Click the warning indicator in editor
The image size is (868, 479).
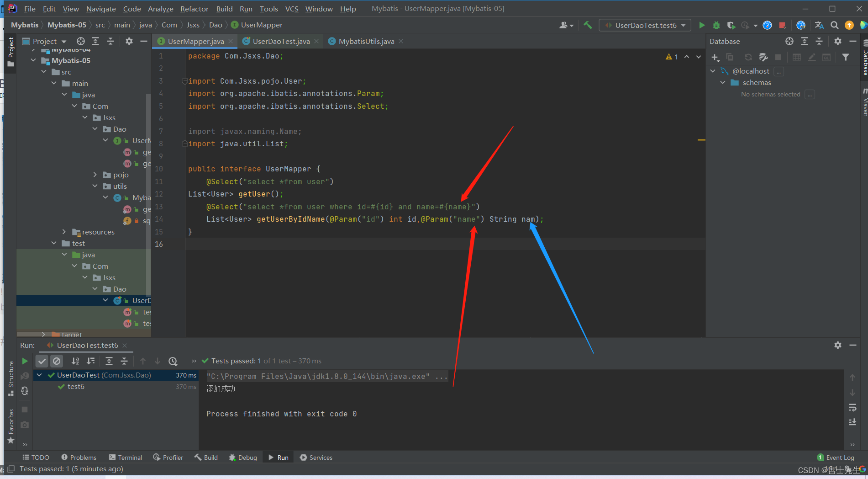[672, 57]
